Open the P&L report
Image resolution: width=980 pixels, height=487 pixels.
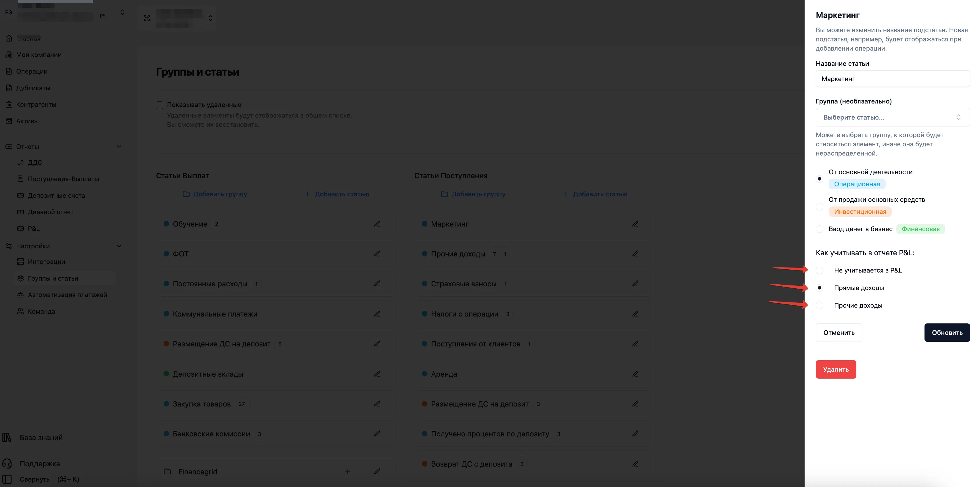33,228
